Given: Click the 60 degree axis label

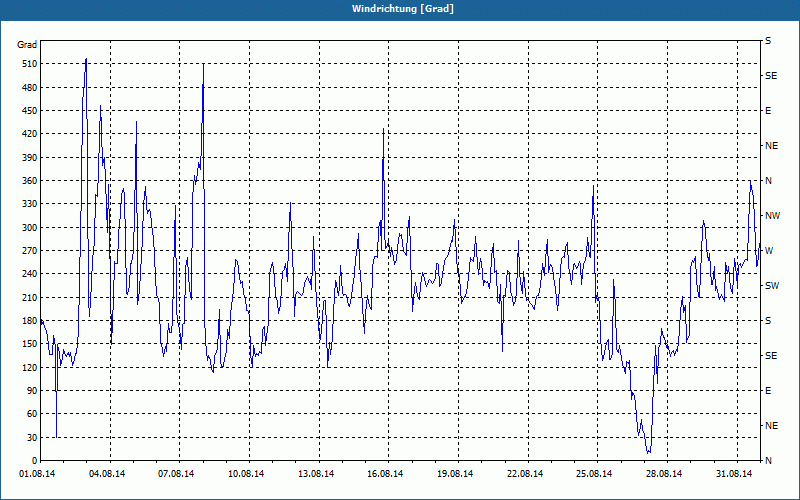Looking at the screenshot, I should (32, 414).
